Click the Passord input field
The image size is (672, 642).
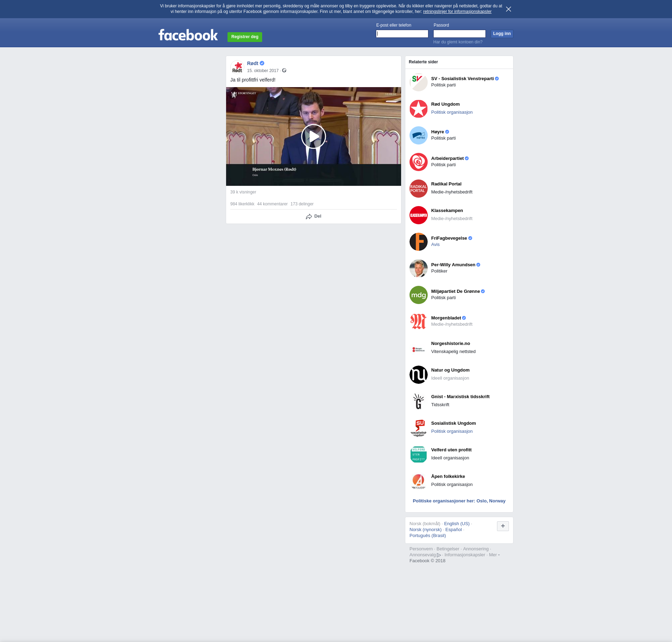[x=459, y=34]
